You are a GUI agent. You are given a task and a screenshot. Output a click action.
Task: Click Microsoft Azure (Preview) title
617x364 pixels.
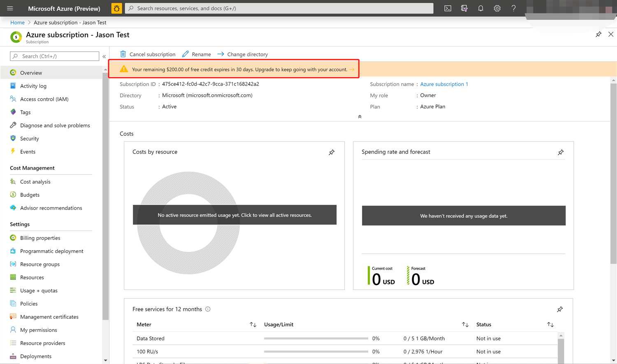[x=64, y=8]
